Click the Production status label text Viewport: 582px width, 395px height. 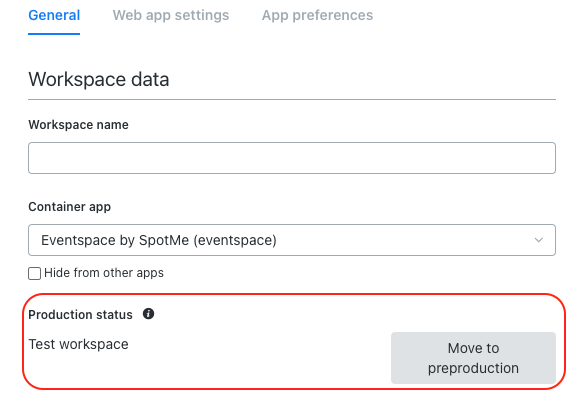[x=80, y=315]
